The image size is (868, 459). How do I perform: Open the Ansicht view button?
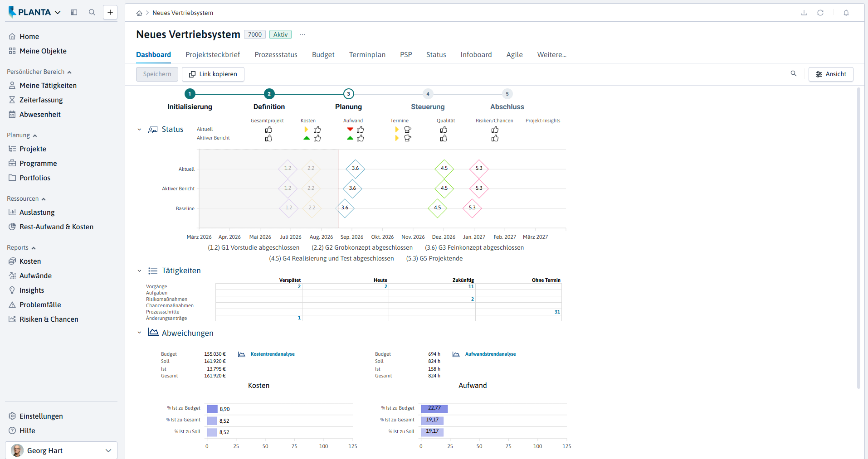831,74
